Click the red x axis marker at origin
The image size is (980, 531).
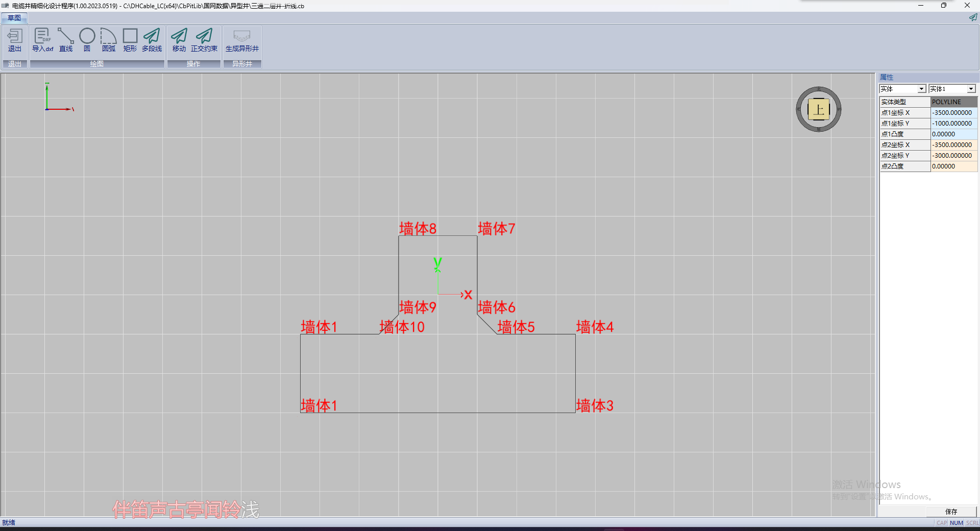point(468,295)
